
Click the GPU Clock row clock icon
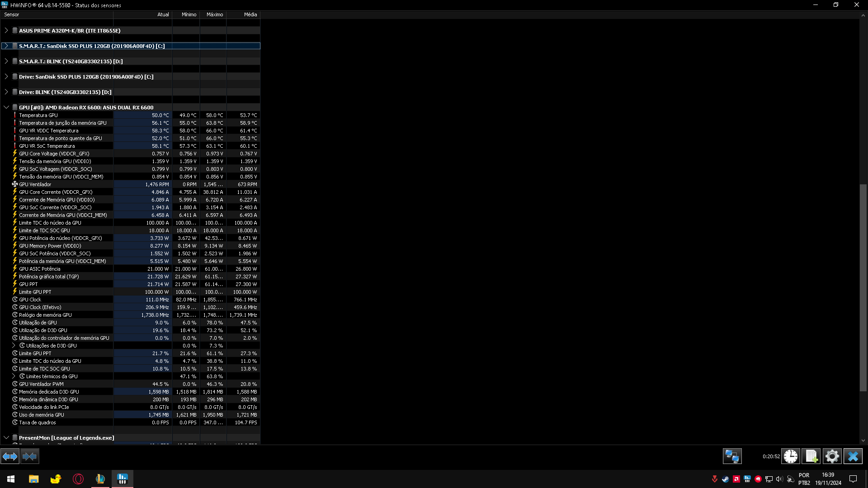[x=15, y=300]
